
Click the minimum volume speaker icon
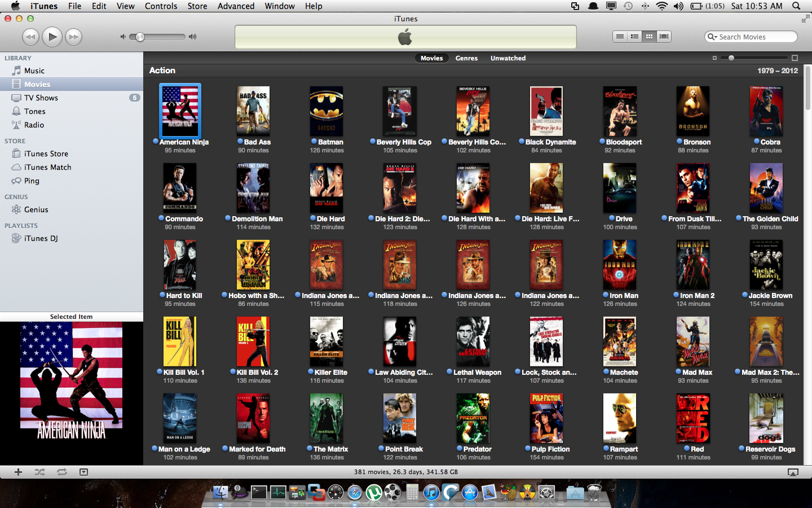click(x=123, y=37)
